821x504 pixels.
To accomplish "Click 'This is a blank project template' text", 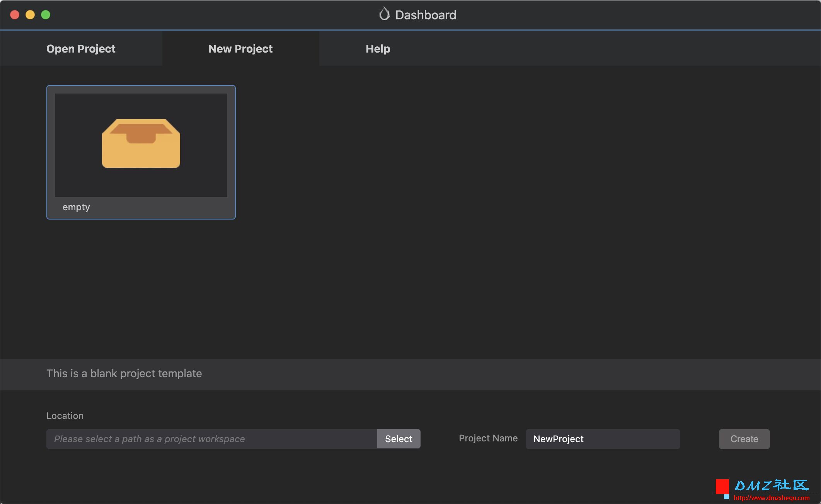I will (124, 373).
